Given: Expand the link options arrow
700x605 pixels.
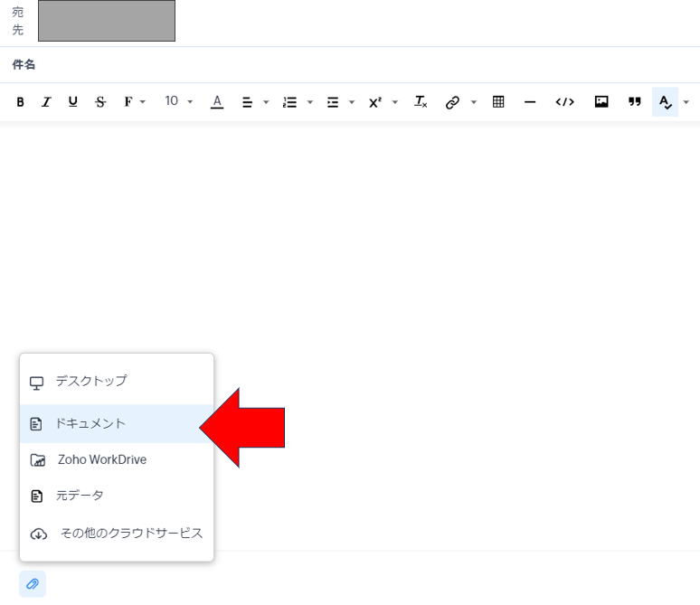Looking at the screenshot, I should click(474, 102).
